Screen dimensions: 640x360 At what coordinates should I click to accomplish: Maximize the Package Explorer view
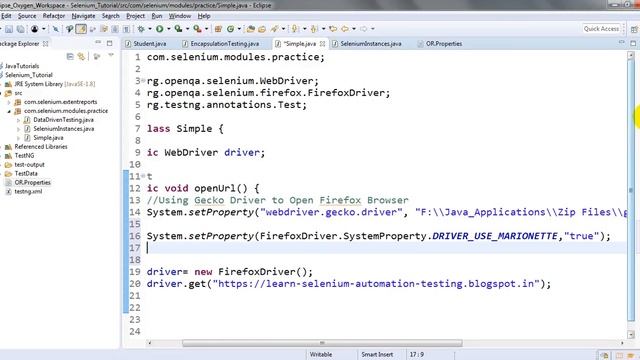[x=109, y=43]
